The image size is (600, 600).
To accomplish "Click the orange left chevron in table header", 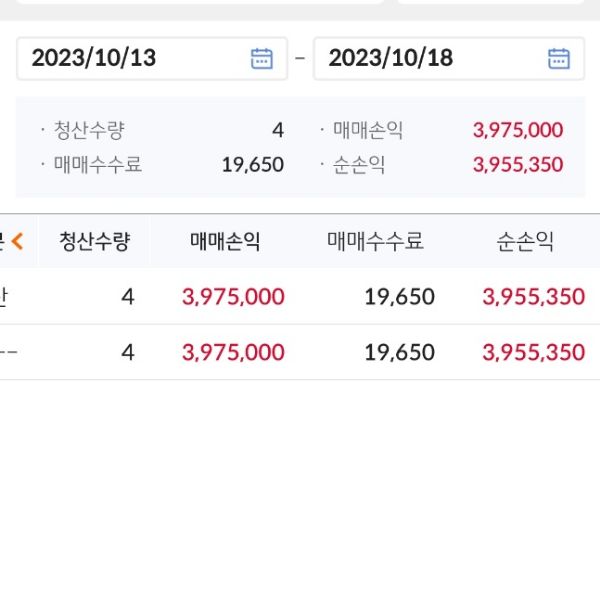I will coord(17,241).
